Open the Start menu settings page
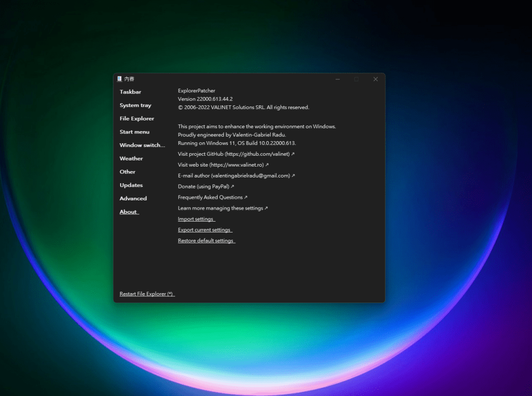Viewport: 532px width, 396px height. click(x=134, y=132)
